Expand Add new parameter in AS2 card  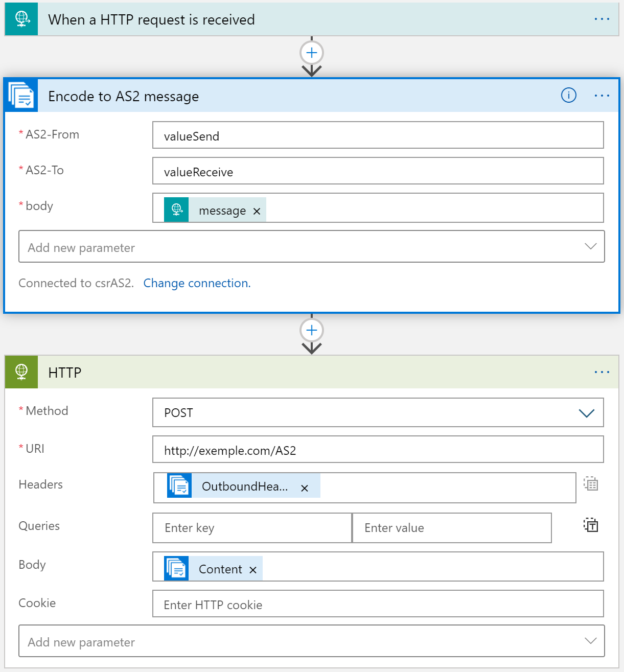pyautogui.click(x=312, y=246)
